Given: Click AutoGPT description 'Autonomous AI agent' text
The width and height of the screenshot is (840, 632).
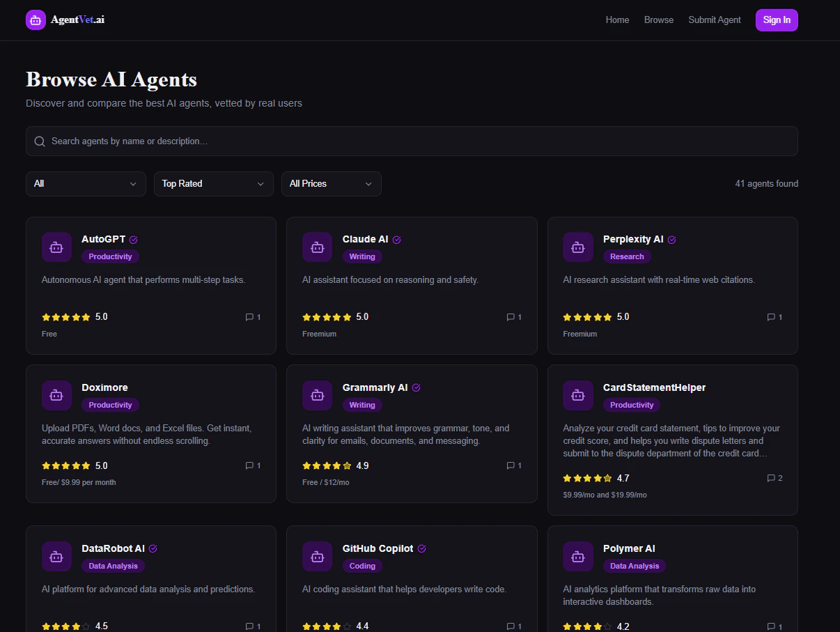Looking at the screenshot, I should click(x=143, y=280).
